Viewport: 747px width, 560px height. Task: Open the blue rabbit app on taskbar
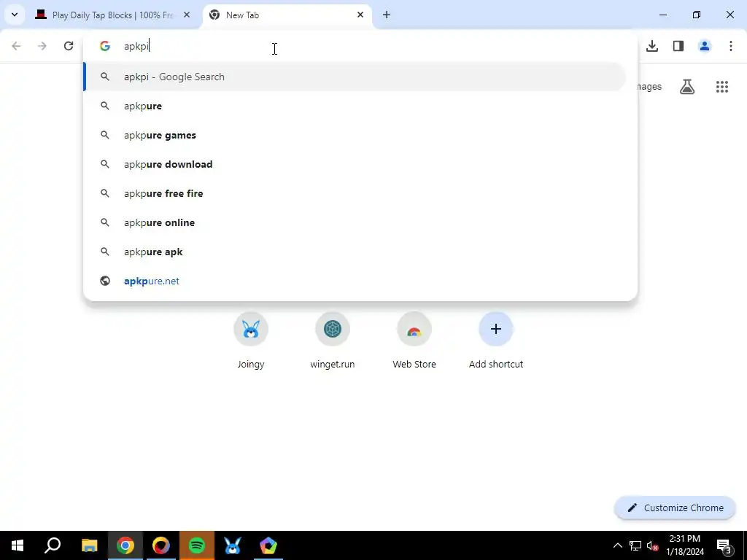click(x=233, y=545)
